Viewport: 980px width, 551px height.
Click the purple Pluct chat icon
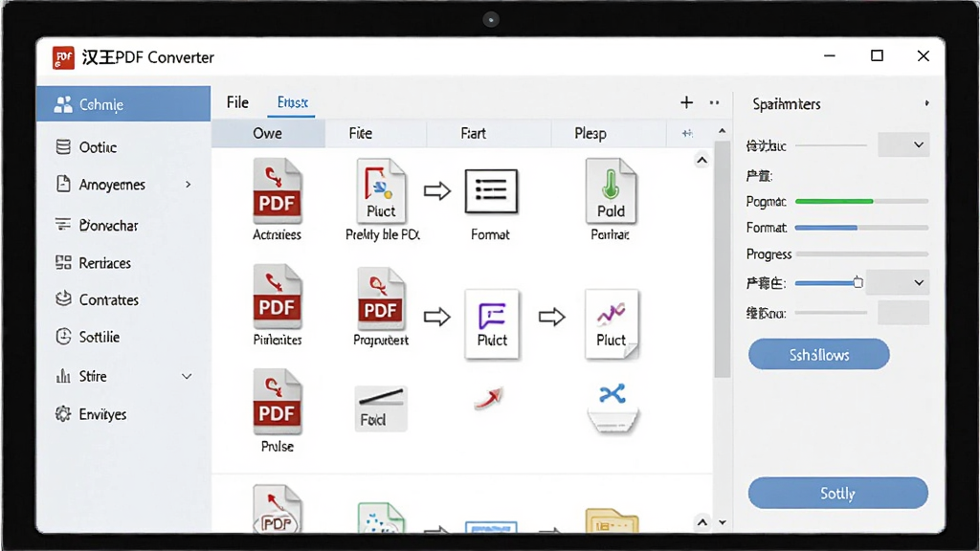click(492, 323)
